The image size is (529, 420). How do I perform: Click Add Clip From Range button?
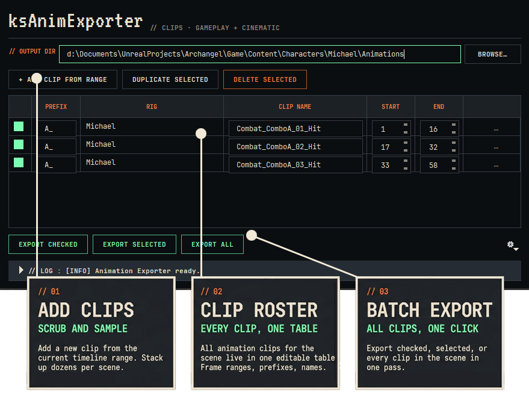[x=63, y=79]
